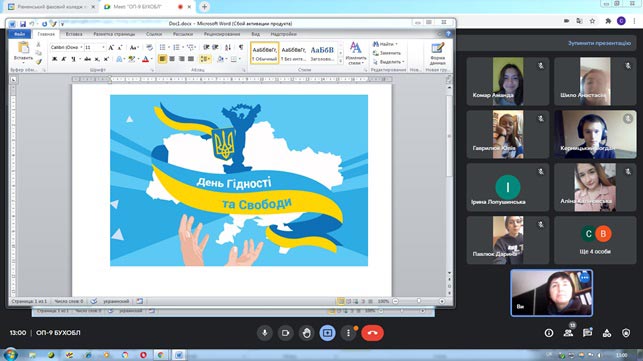Toggle Align Left in Word
The width and height of the screenshot is (643, 361).
pos(162,59)
